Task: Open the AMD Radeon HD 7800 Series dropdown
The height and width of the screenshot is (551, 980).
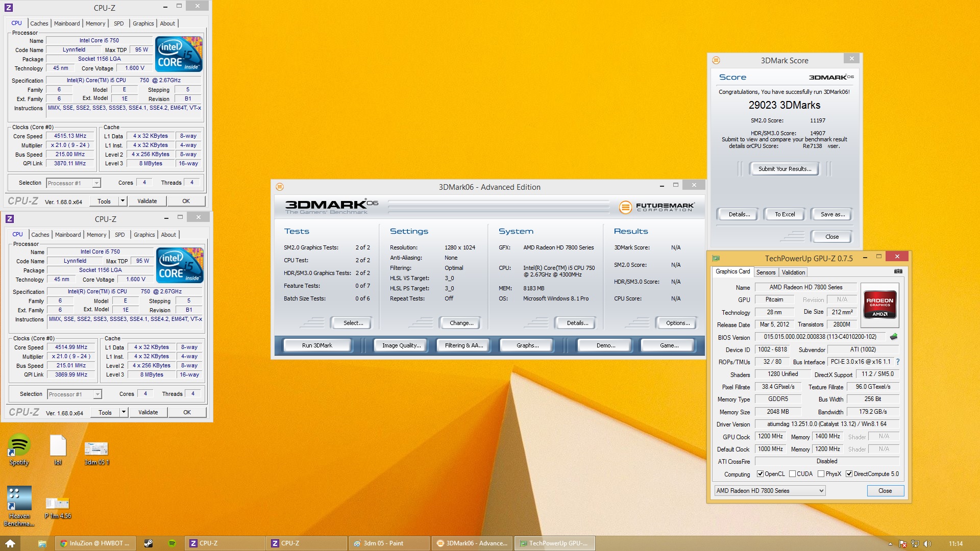Action: pyautogui.click(x=770, y=491)
